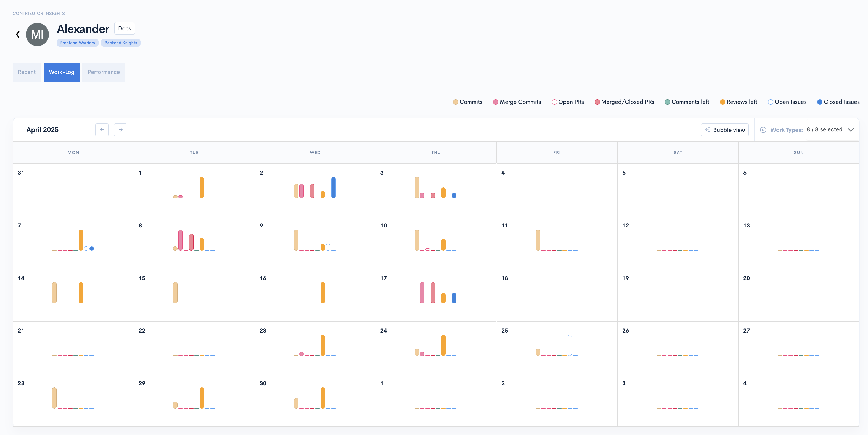The height and width of the screenshot is (435, 868).
Task: Switch to Bubble view
Action: (724, 130)
